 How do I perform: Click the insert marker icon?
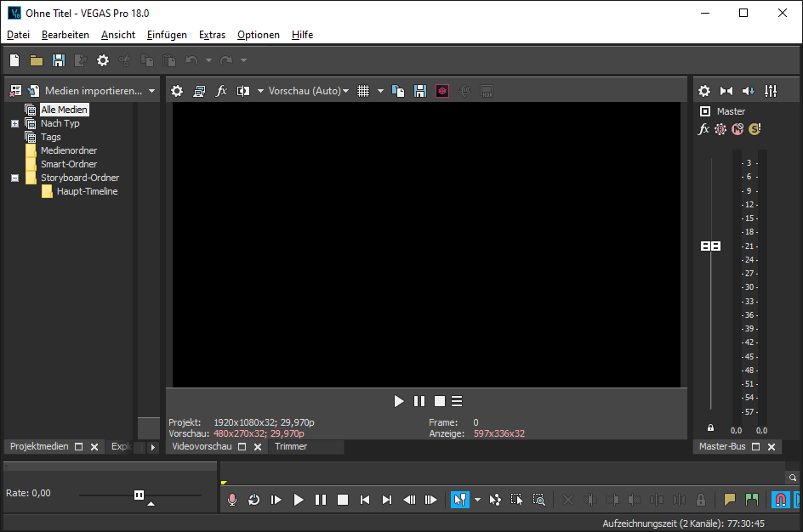729,500
